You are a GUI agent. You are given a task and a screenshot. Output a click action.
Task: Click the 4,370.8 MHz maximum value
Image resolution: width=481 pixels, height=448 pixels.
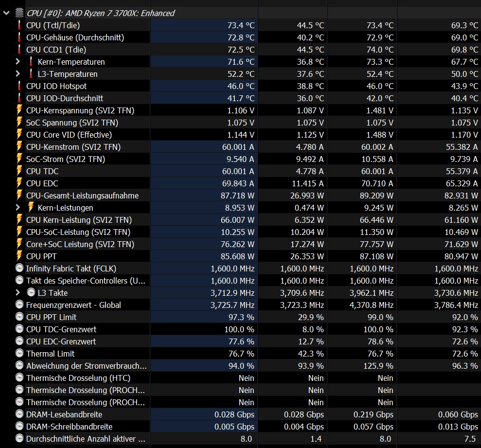coord(372,305)
